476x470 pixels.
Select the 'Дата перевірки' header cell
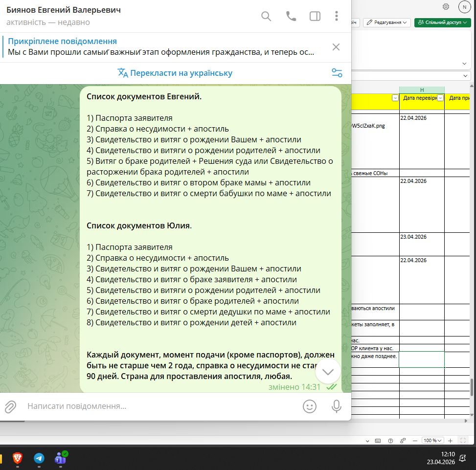tap(422, 101)
